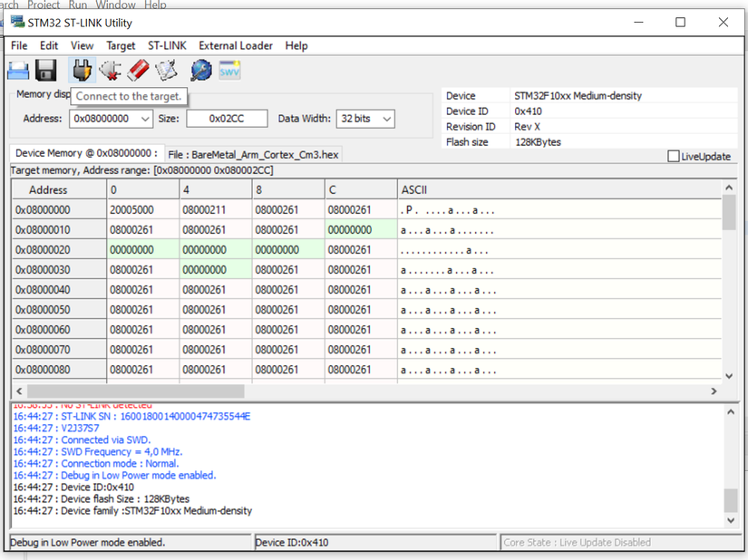Open the External Loader menu
The height and width of the screenshot is (560, 748).
pyautogui.click(x=236, y=45)
